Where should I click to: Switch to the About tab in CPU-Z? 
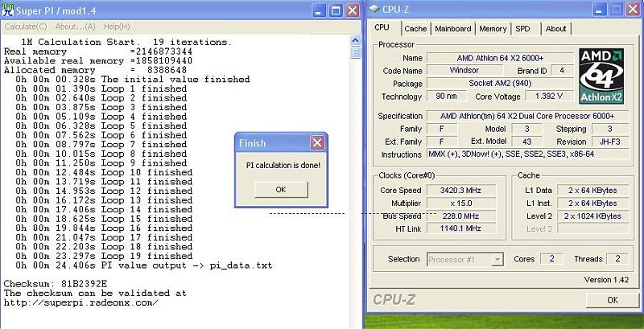pos(555,29)
